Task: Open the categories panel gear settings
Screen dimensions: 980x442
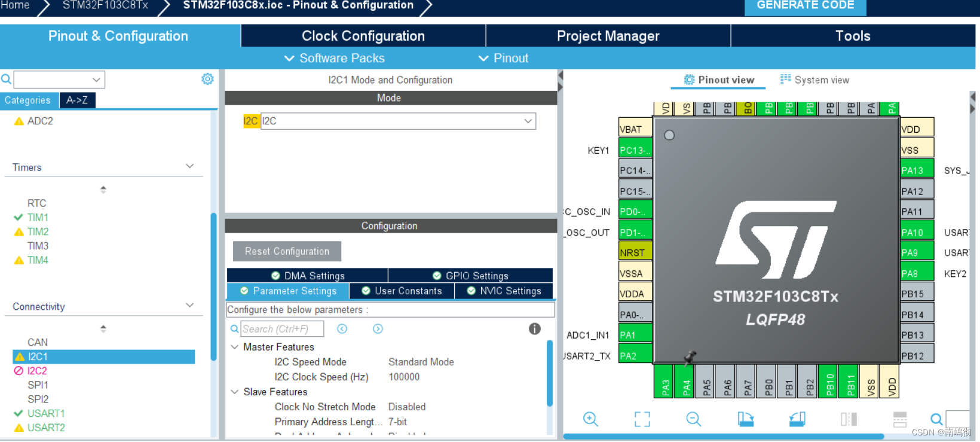Action: coord(207,79)
